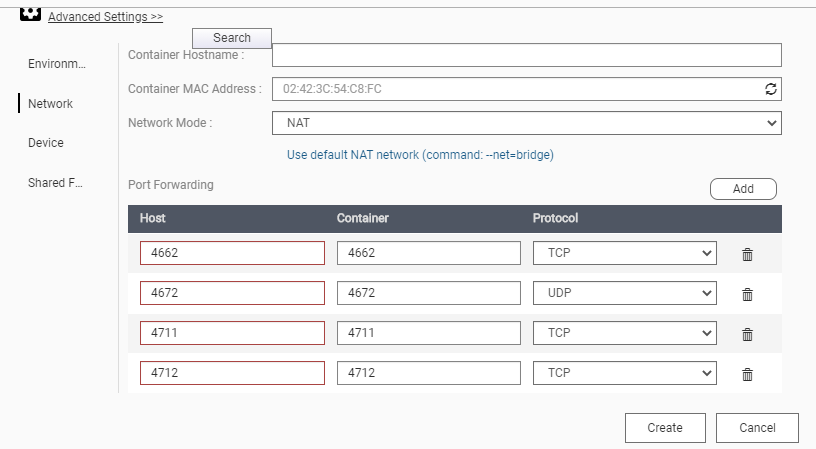The width and height of the screenshot is (816, 449).
Task: Change protocol for port 4672 from UDP
Action: coord(624,293)
